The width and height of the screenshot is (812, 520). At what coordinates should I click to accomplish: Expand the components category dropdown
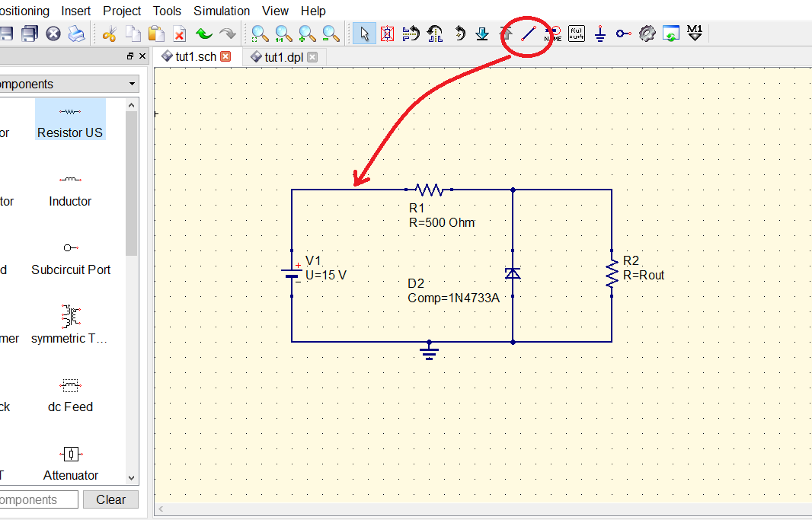(x=132, y=84)
